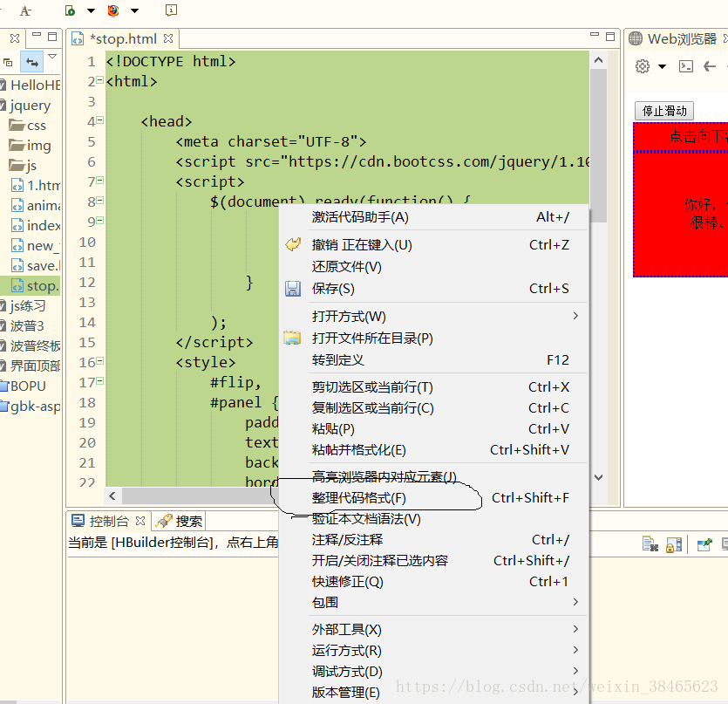Collapse code fold at line 4

click(x=99, y=120)
